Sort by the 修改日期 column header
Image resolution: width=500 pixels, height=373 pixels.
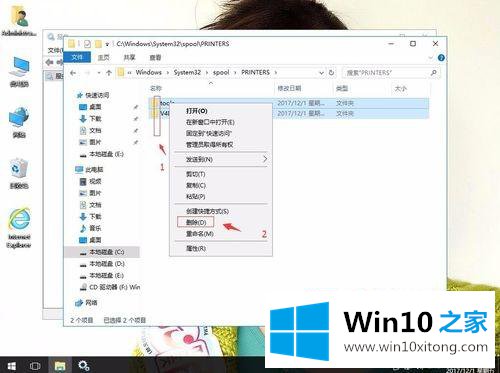point(289,88)
